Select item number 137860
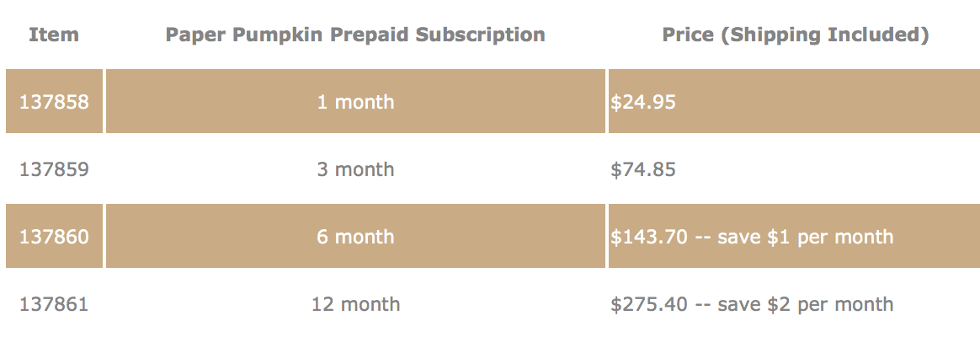This screenshot has height=337, width=980. pyautogui.click(x=55, y=237)
